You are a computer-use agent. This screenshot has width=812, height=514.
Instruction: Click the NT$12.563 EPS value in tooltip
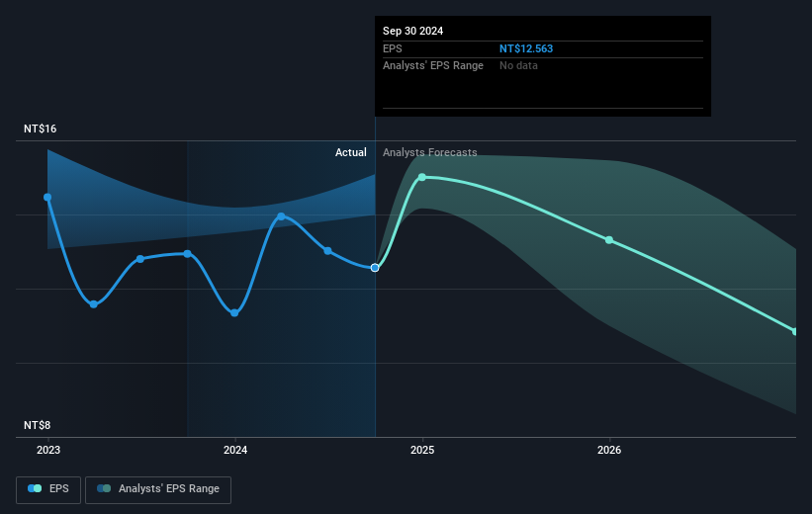526,48
